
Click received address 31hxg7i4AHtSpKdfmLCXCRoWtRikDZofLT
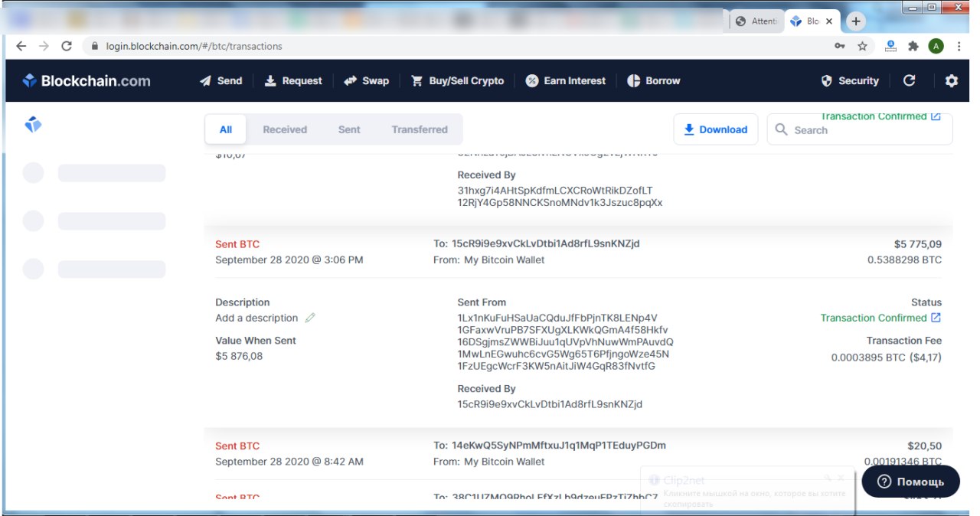[x=555, y=190]
